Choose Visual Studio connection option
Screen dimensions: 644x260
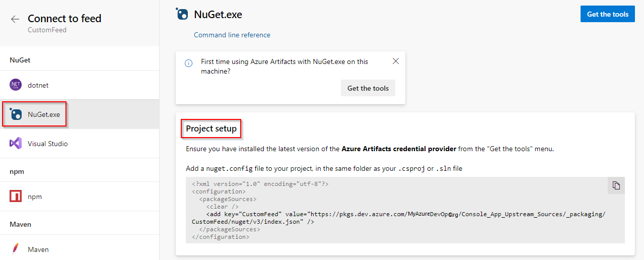(47, 144)
